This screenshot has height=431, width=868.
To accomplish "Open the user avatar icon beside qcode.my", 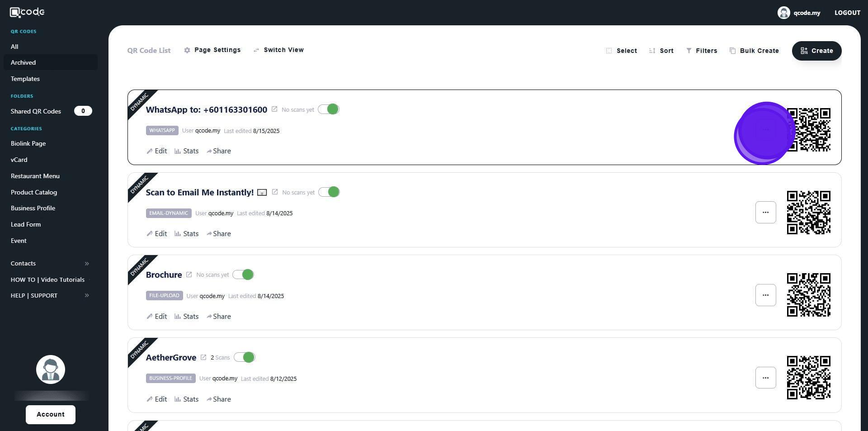I will pos(783,13).
